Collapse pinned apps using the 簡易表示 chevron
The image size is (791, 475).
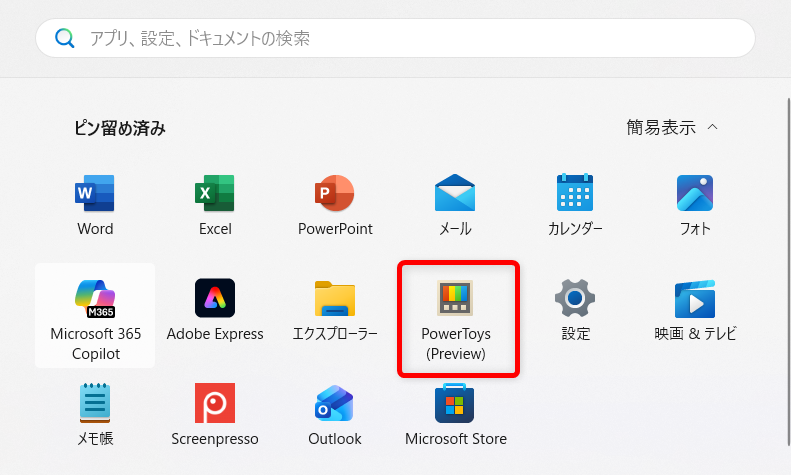click(x=712, y=127)
